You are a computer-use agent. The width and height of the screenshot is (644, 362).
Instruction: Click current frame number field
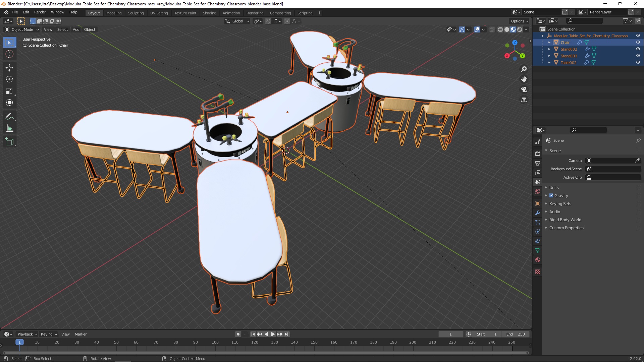(450, 334)
